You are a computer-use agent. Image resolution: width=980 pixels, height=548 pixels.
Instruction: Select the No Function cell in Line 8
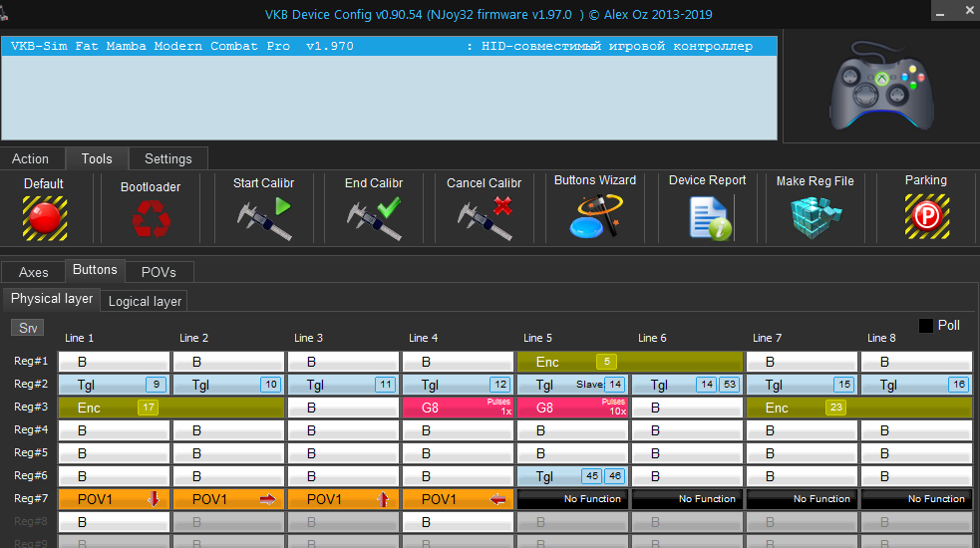(917, 499)
